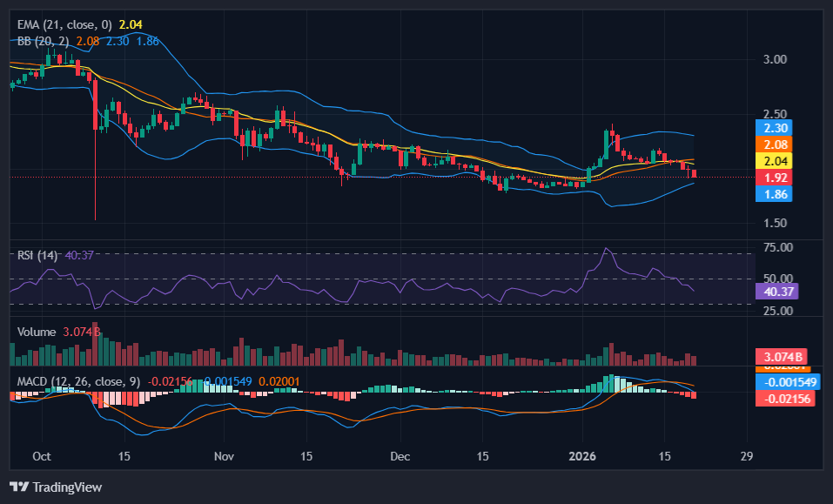Open the RSI (14) indicator label
This screenshot has height=504, width=833.
(38, 255)
